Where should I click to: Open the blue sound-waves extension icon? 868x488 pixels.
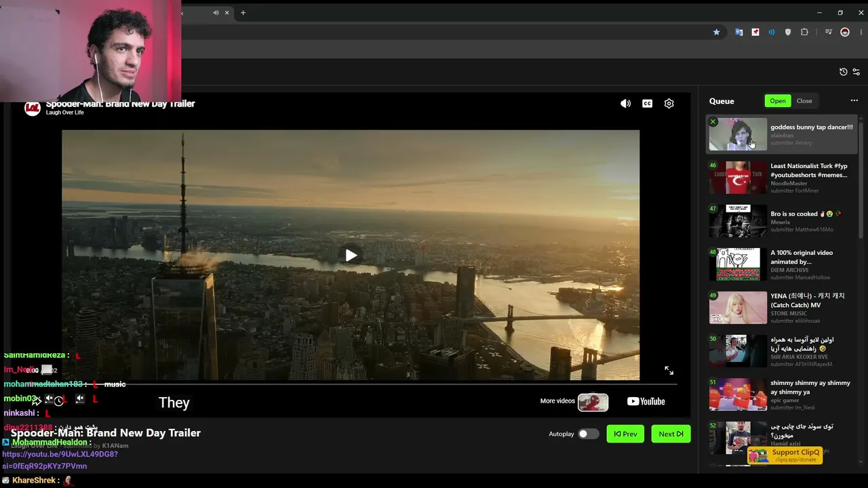tap(772, 32)
